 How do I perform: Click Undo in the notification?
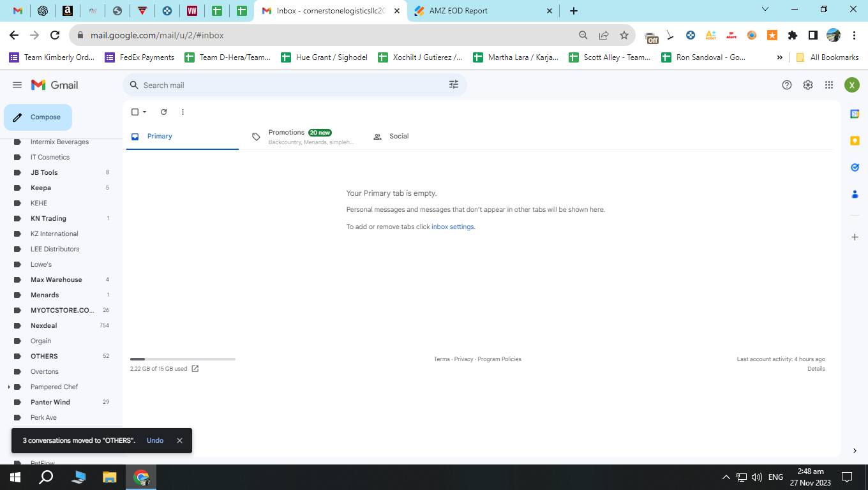point(155,440)
